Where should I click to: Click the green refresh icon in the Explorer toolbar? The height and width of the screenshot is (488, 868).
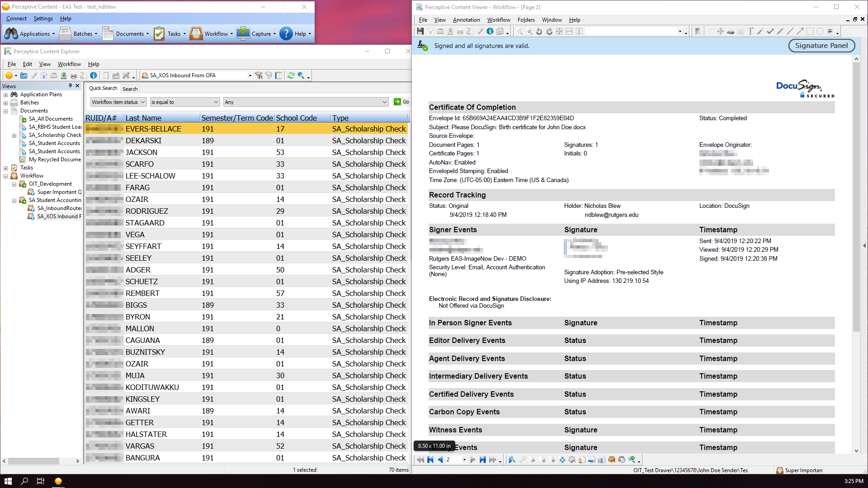tap(291, 75)
